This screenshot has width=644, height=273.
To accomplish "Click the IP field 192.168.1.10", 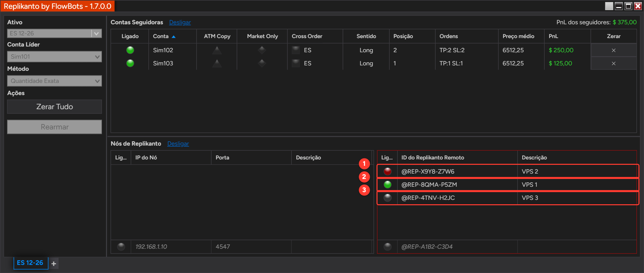I will (x=171, y=247).
